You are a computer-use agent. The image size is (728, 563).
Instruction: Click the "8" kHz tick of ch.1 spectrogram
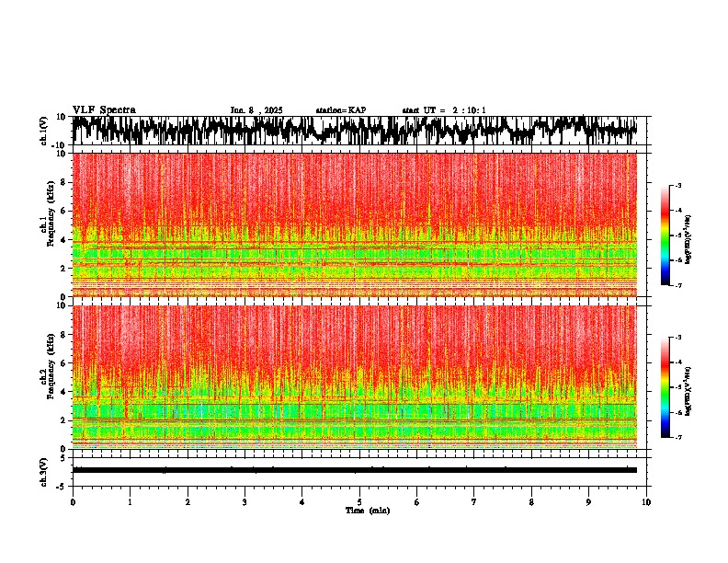64,182
